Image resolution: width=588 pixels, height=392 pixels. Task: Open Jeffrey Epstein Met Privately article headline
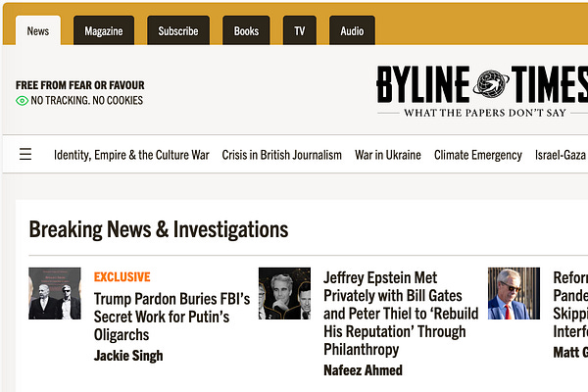(401, 314)
